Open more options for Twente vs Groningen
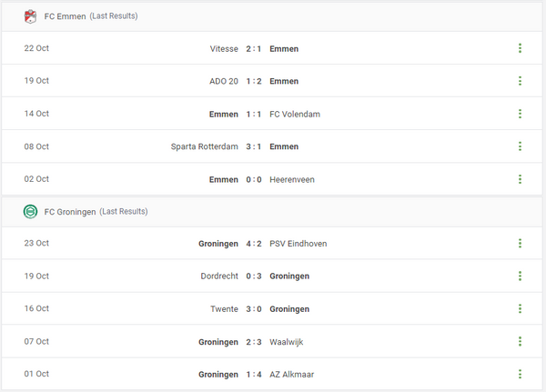 520,308
